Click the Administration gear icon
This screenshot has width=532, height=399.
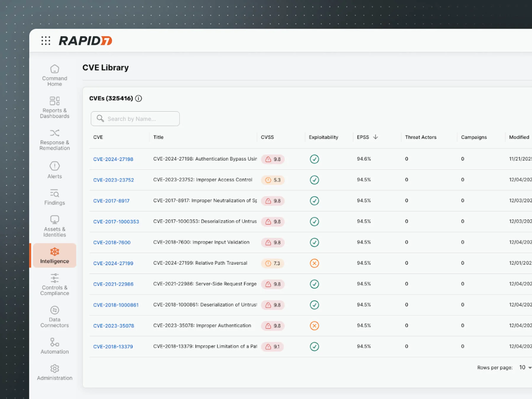coord(54,369)
